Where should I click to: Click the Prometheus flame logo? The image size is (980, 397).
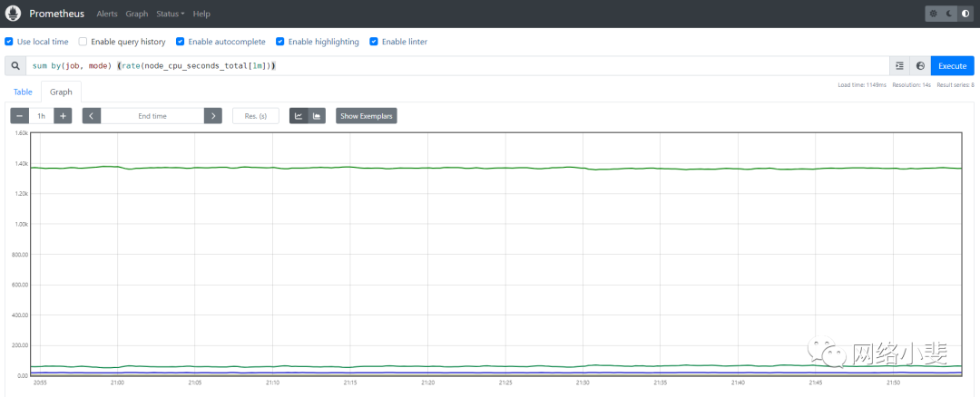[x=15, y=14]
